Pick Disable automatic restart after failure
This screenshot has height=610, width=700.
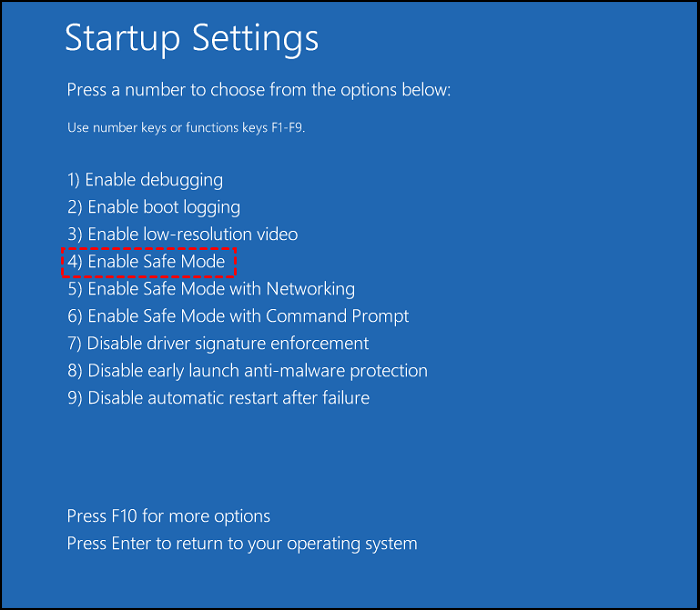tap(218, 398)
